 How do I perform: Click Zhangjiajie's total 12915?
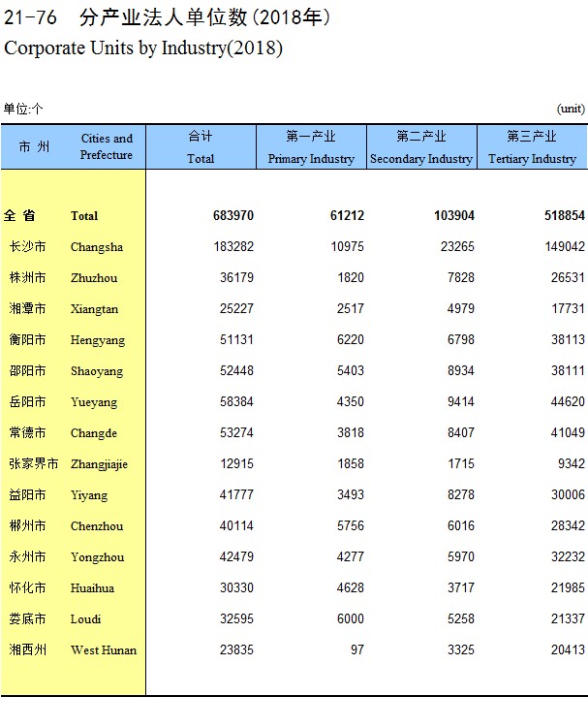point(236,463)
